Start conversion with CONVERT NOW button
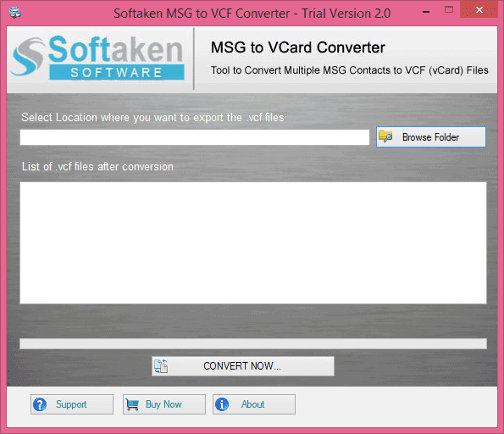 point(242,366)
